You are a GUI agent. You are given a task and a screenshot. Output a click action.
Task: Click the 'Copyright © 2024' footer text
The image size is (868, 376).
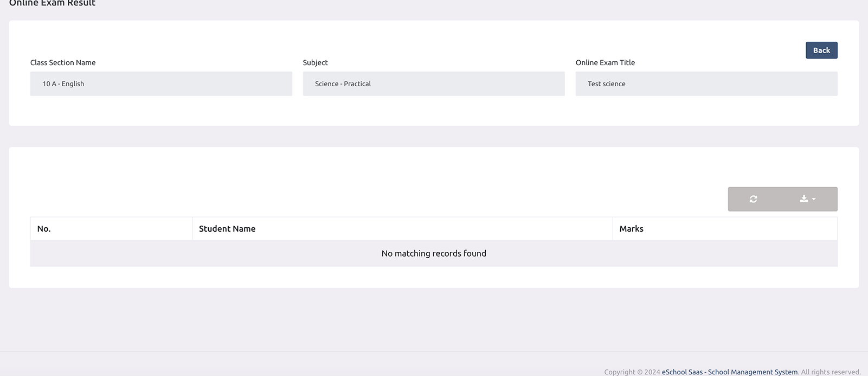tap(632, 372)
